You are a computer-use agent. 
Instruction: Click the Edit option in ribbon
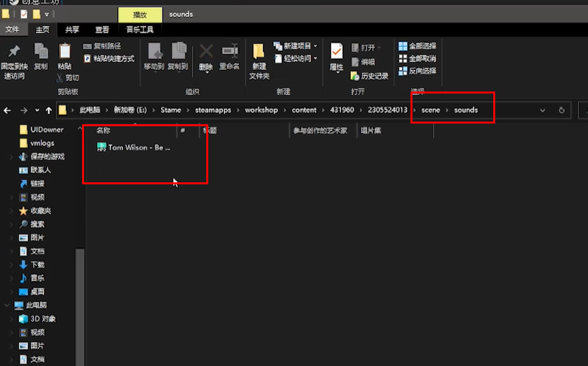[363, 62]
